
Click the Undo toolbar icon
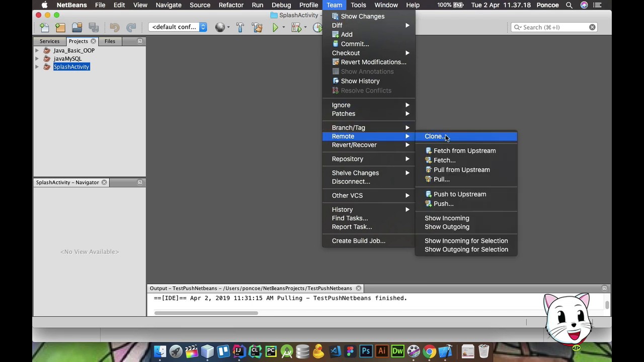pos(115,27)
